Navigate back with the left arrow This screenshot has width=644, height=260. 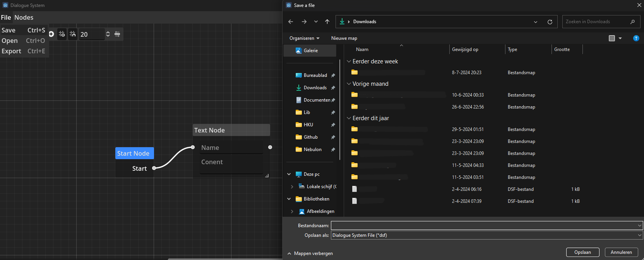291,22
